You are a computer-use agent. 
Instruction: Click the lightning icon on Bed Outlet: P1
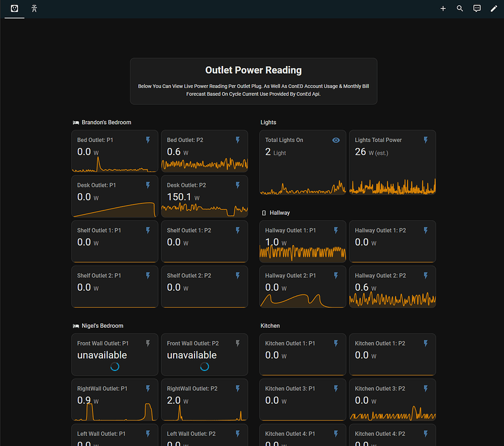[148, 140]
